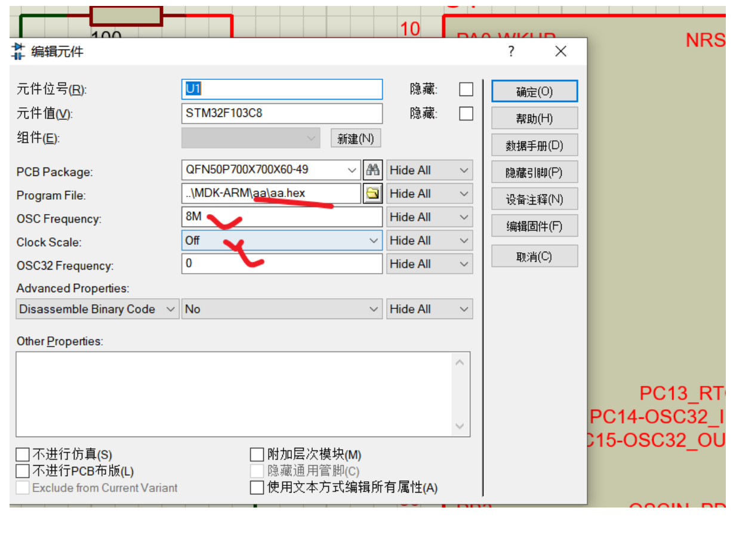
Task: Close the Edit Component dialog
Action: click(560, 51)
